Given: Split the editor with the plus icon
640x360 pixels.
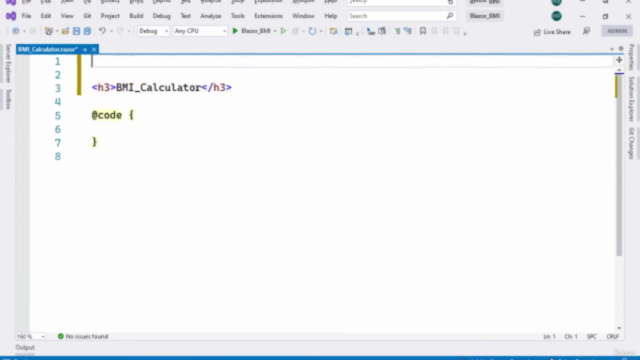Looking at the screenshot, I should [619, 60].
